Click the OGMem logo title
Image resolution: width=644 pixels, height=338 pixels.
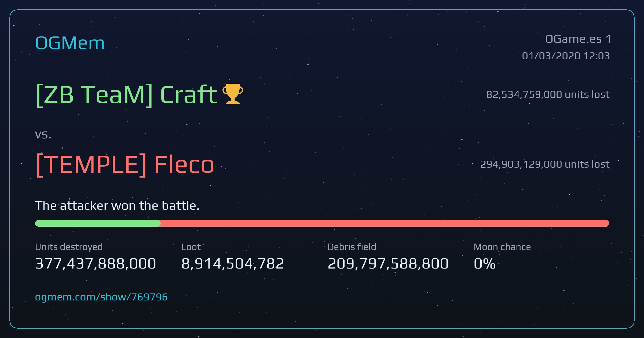[70, 43]
